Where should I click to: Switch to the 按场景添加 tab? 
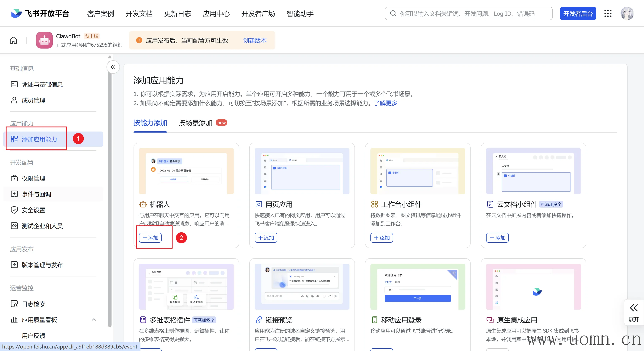(x=196, y=123)
